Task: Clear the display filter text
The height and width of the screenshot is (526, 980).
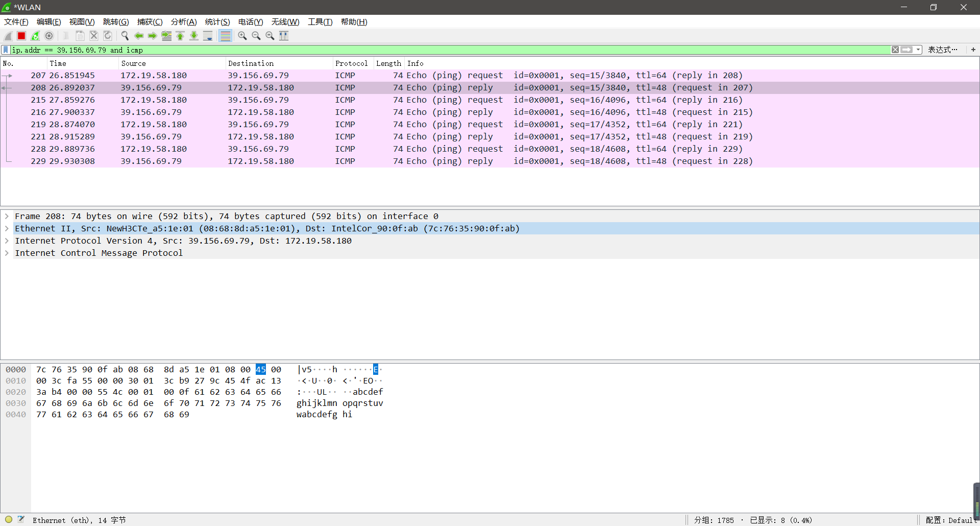Action: coord(895,50)
